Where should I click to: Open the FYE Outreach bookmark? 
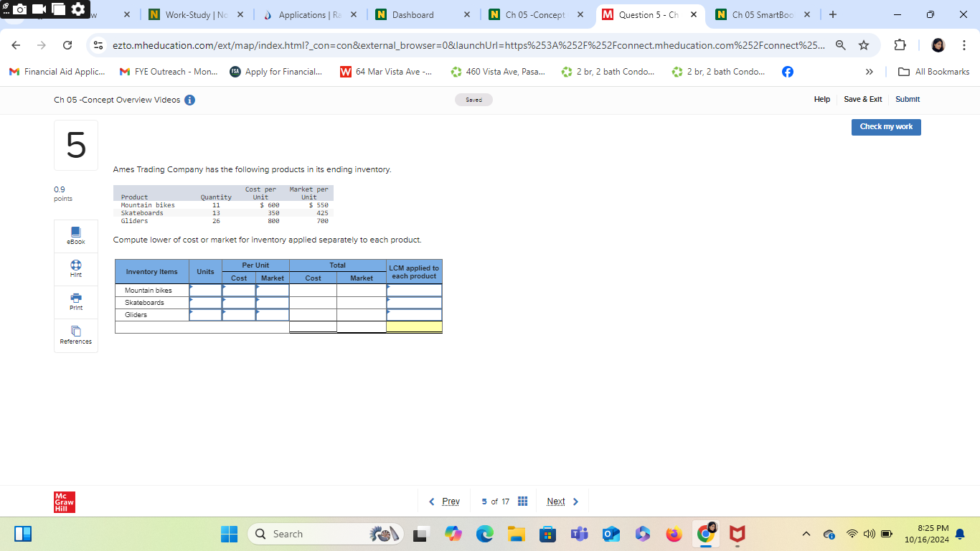(167, 72)
